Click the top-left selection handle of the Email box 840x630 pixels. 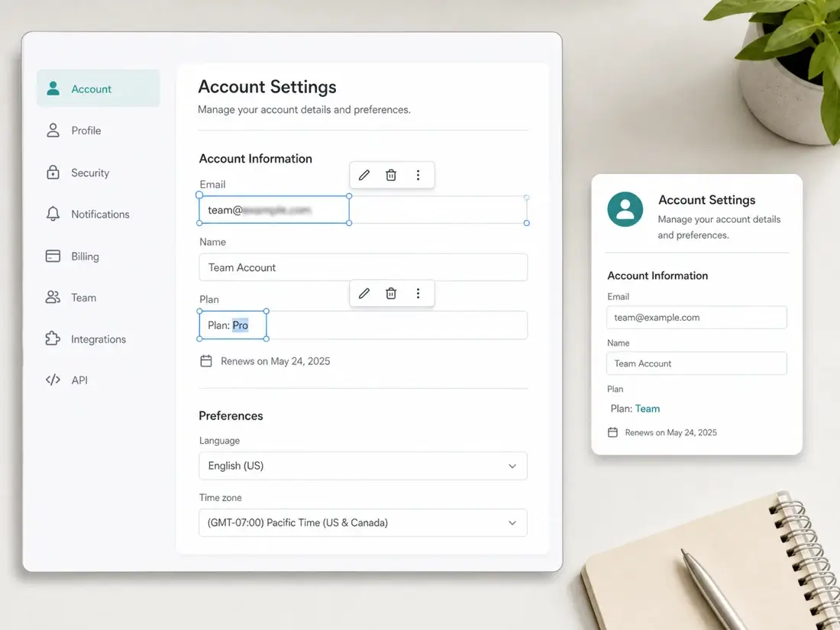point(199,195)
